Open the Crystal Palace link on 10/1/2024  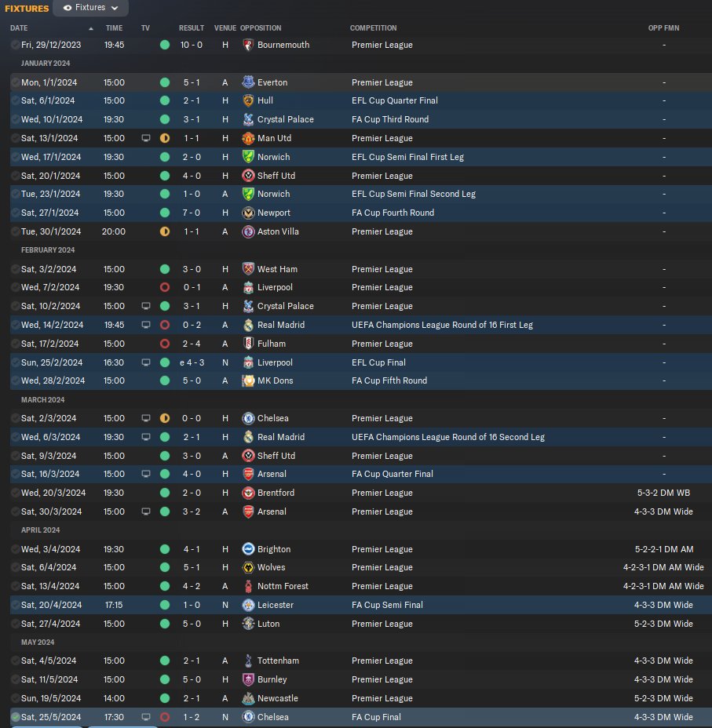(x=286, y=119)
